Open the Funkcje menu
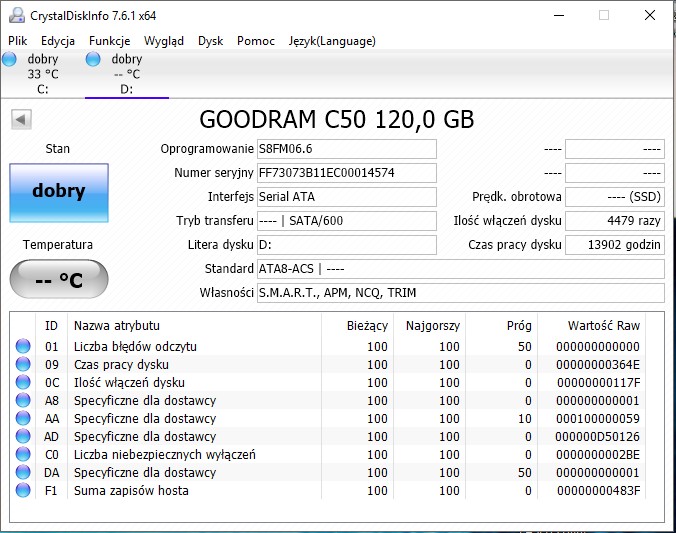676x533 pixels. (110, 41)
